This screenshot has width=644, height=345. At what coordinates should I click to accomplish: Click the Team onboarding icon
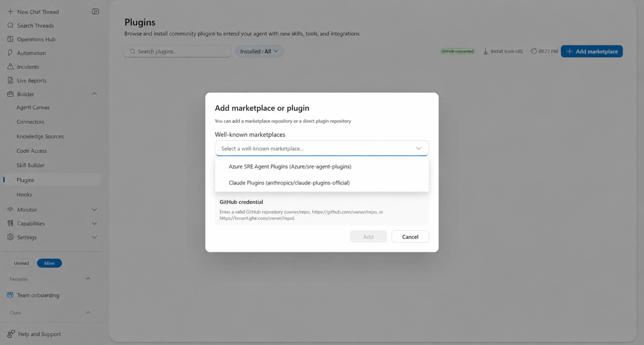tap(10, 295)
